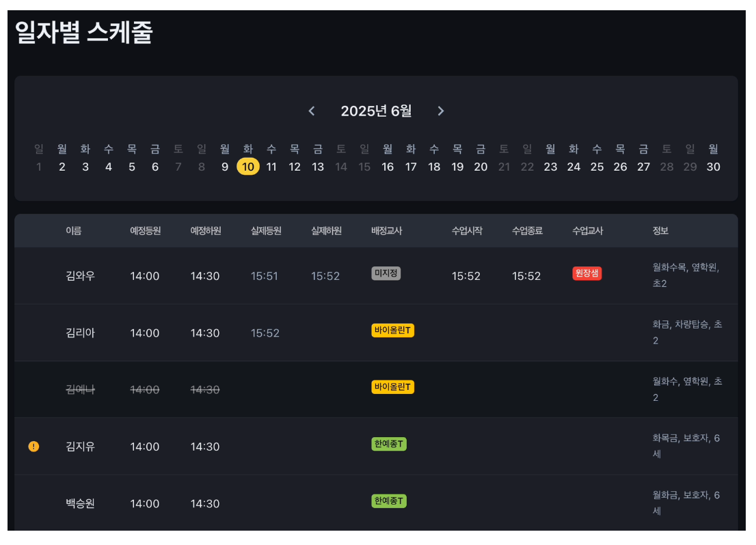756x545 pixels.
Task: Click the 미지정 teacher badge for 김와우
Action: point(386,273)
